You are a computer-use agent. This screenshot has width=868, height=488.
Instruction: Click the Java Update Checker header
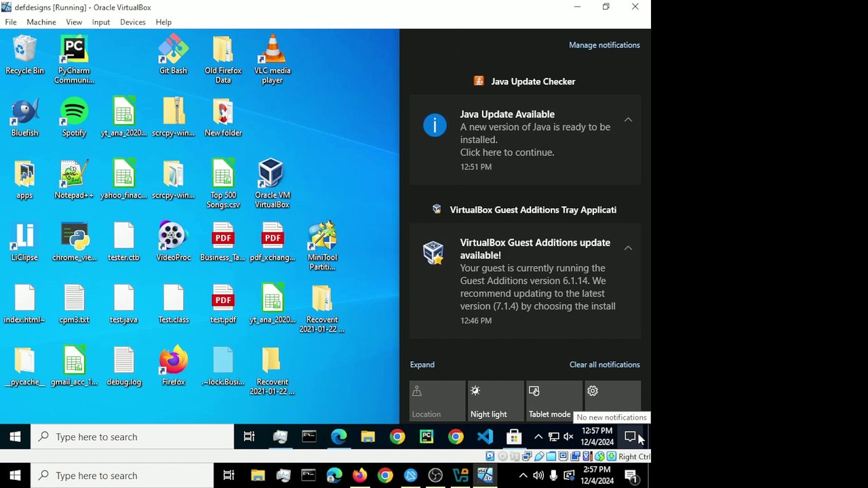525,81
